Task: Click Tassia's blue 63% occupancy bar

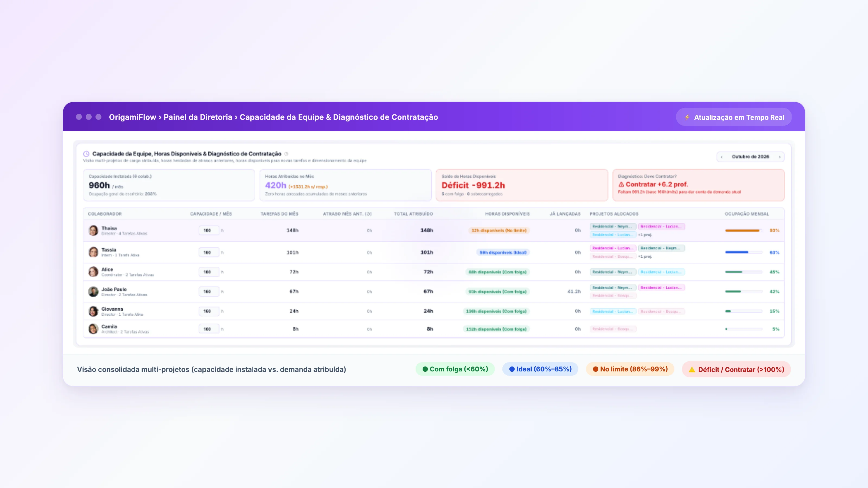Action: point(743,252)
